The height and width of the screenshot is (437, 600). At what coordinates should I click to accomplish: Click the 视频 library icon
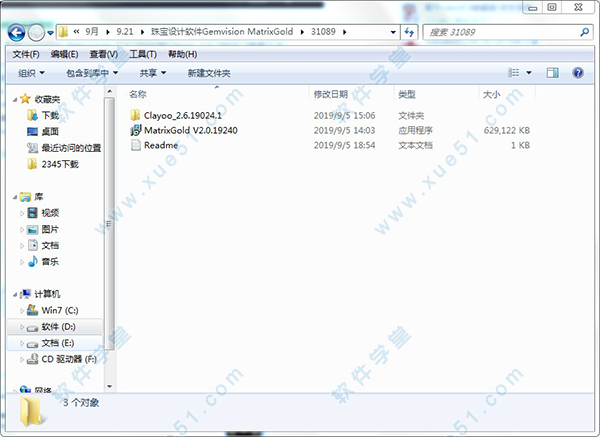coord(33,213)
